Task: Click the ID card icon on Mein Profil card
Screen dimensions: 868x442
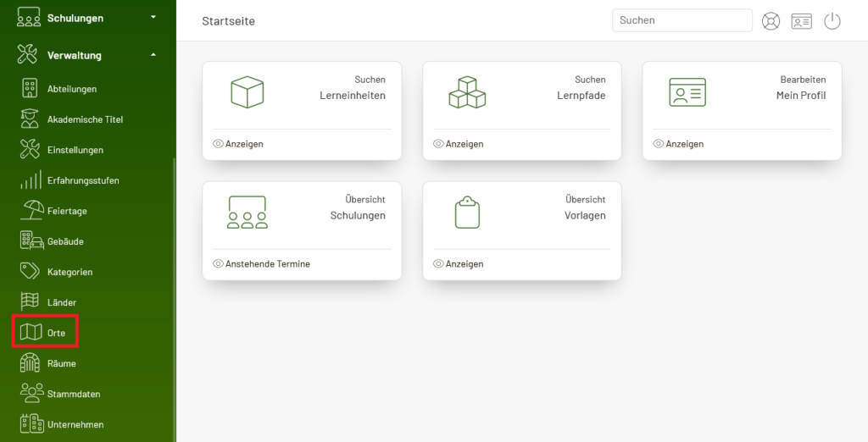Action: click(x=687, y=91)
